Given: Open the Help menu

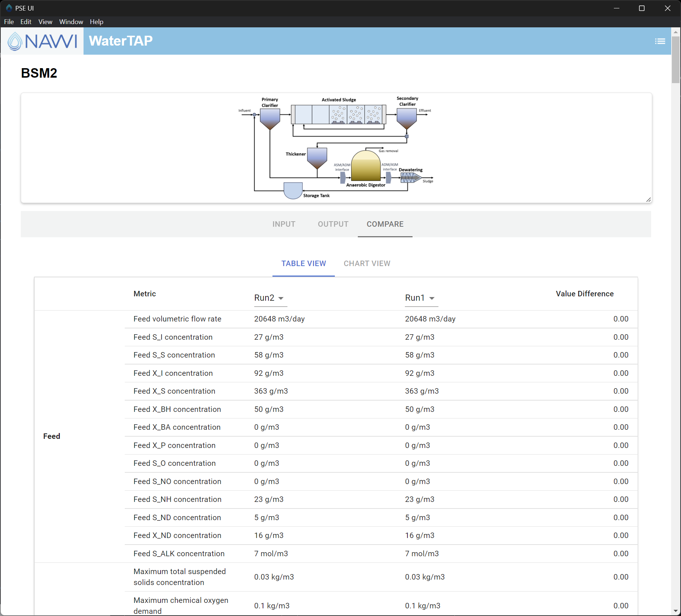Looking at the screenshot, I should coord(97,22).
